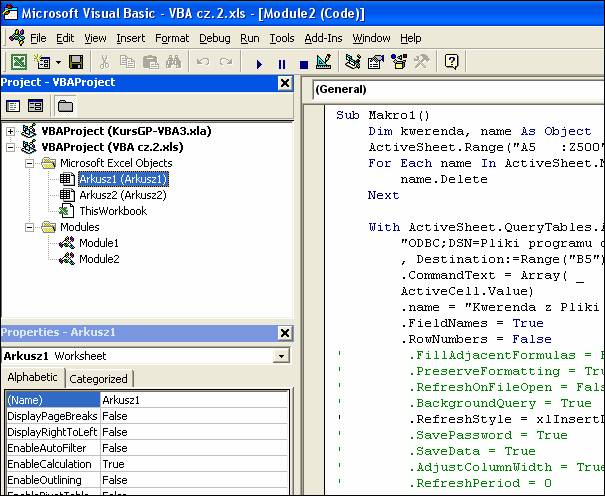
Task: Click the Paste clipboard icon
Action: [x=150, y=62]
